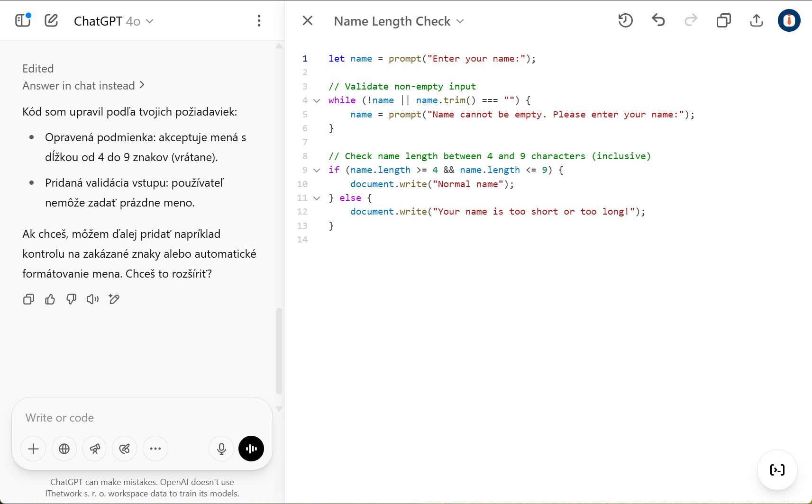812x504 pixels.
Task: Start a new chat with the compose icon
Action: (51, 20)
